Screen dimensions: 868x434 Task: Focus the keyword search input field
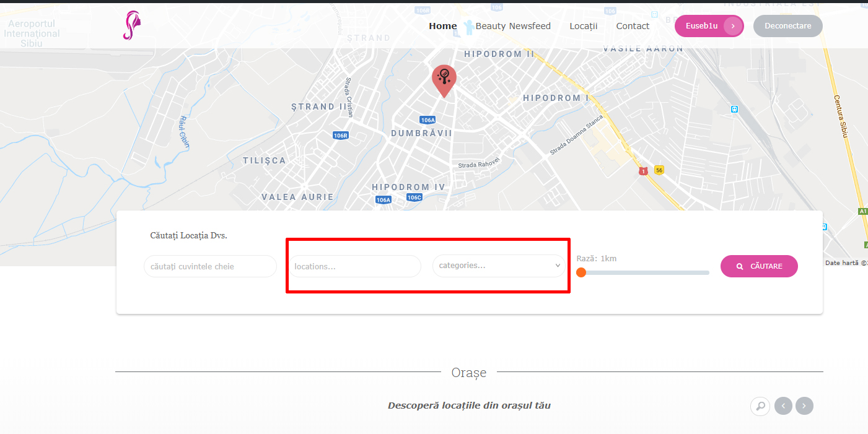pos(210,266)
